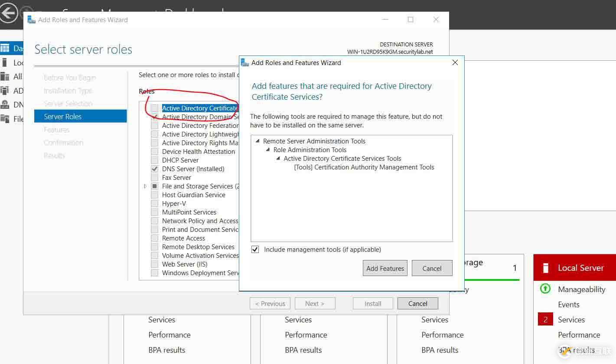Expand the File and Storage Services role
Screen dimensions: 616x364
click(x=146, y=186)
